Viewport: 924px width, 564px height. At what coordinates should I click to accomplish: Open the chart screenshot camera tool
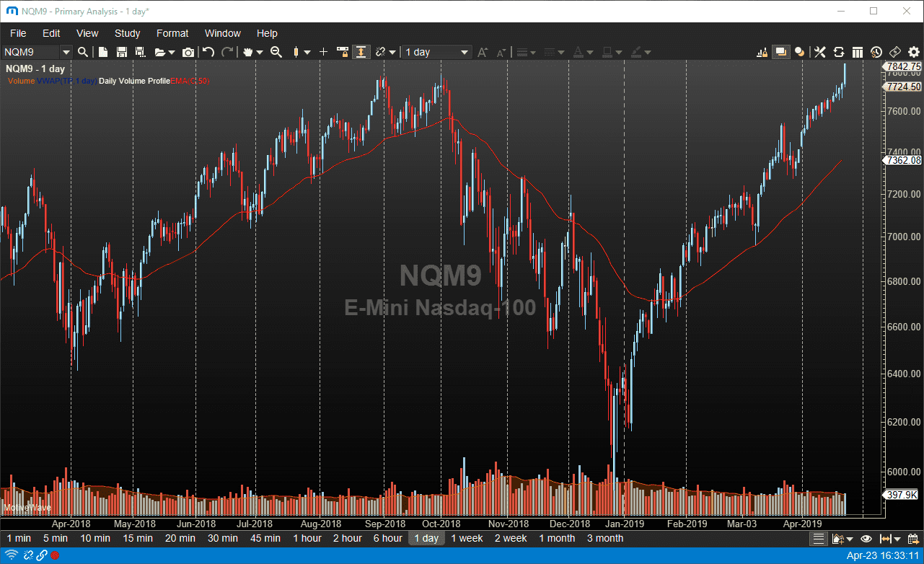[x=188, y=52]
